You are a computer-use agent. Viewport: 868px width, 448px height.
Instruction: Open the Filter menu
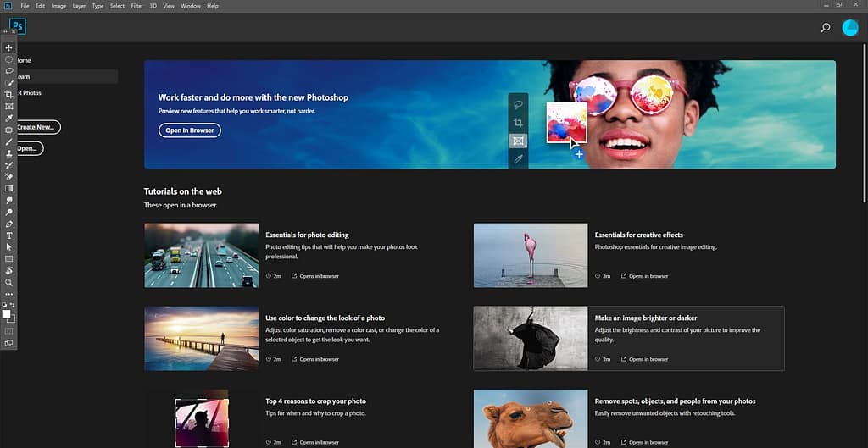pos(137,6)
